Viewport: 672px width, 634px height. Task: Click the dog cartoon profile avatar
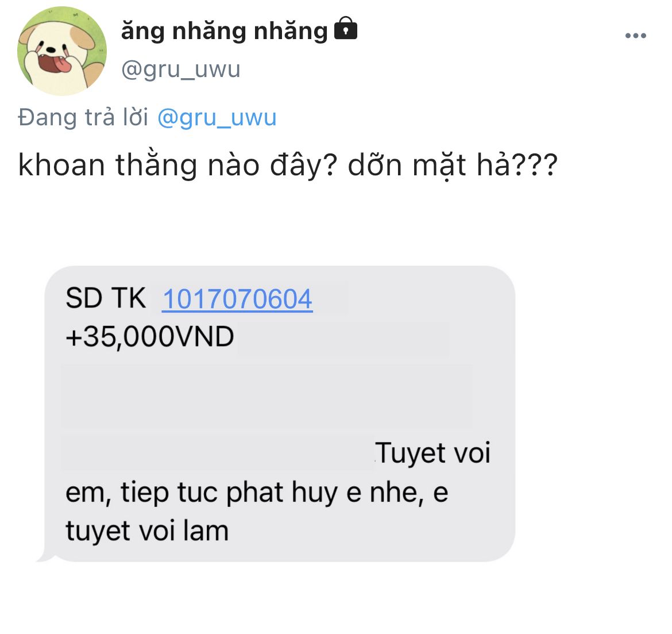point(61,51)
